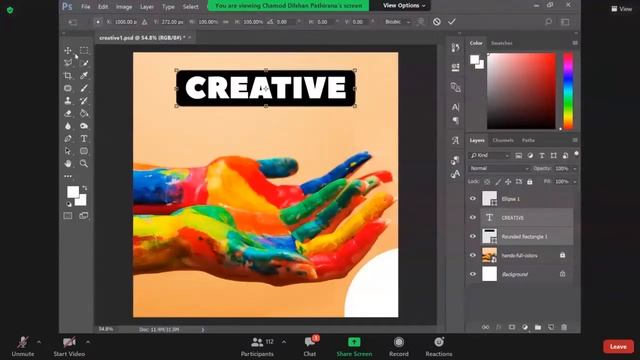The height and width of the screenshot is (360, 640).
Task: Select the Eyedropper tool
Action: 84,76
